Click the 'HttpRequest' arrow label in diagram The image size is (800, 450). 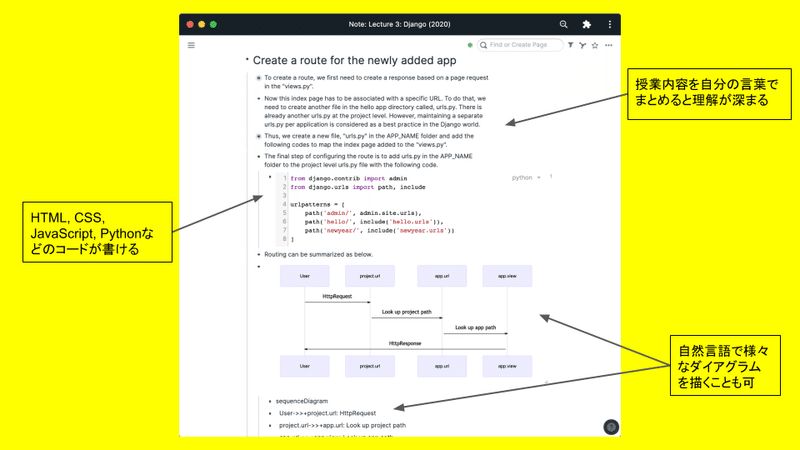[337, 296]
